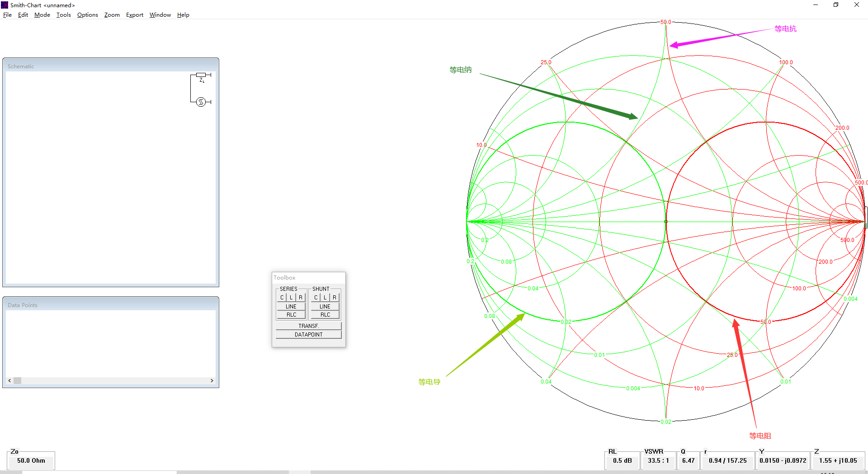Click the Data Points panel title
The height and width of the screenshot is (474, 868).
pyautogui.click(x=23, y=305)
